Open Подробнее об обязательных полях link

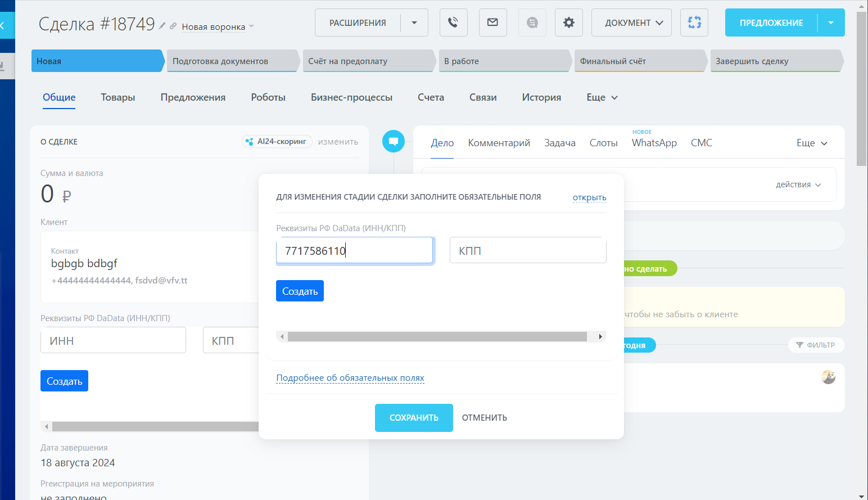coord(350,378)
